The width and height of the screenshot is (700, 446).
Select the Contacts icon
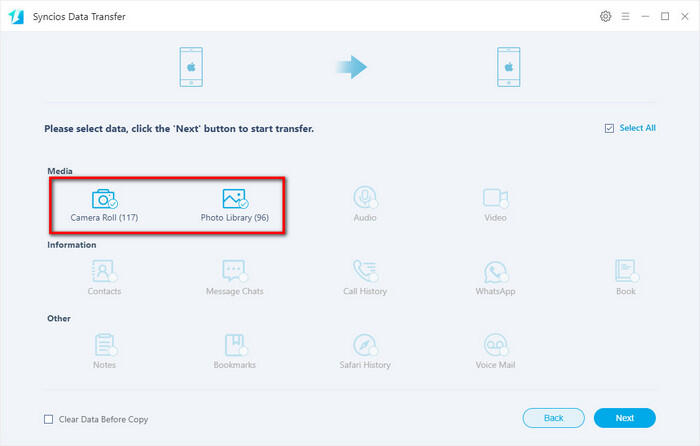tap(104, 272)
